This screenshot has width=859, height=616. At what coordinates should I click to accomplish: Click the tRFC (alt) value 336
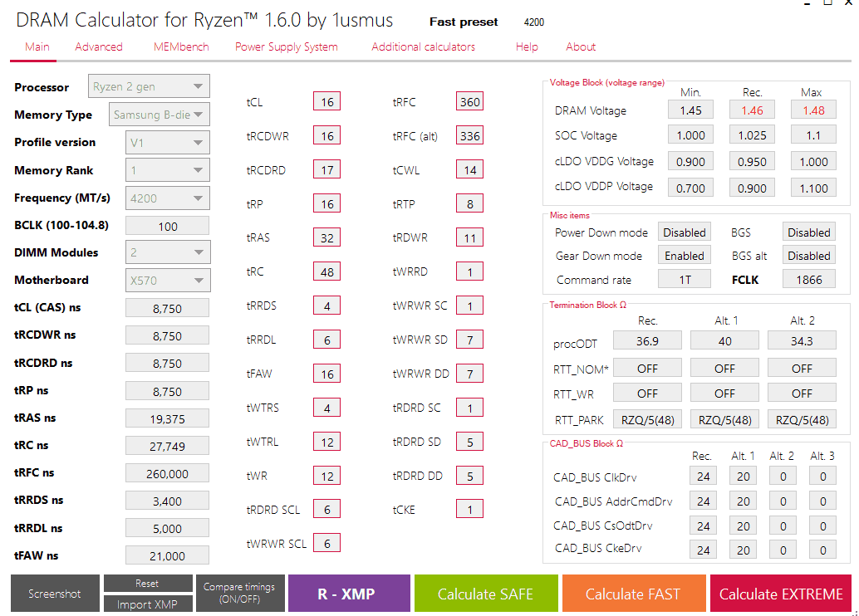(469, 136)
